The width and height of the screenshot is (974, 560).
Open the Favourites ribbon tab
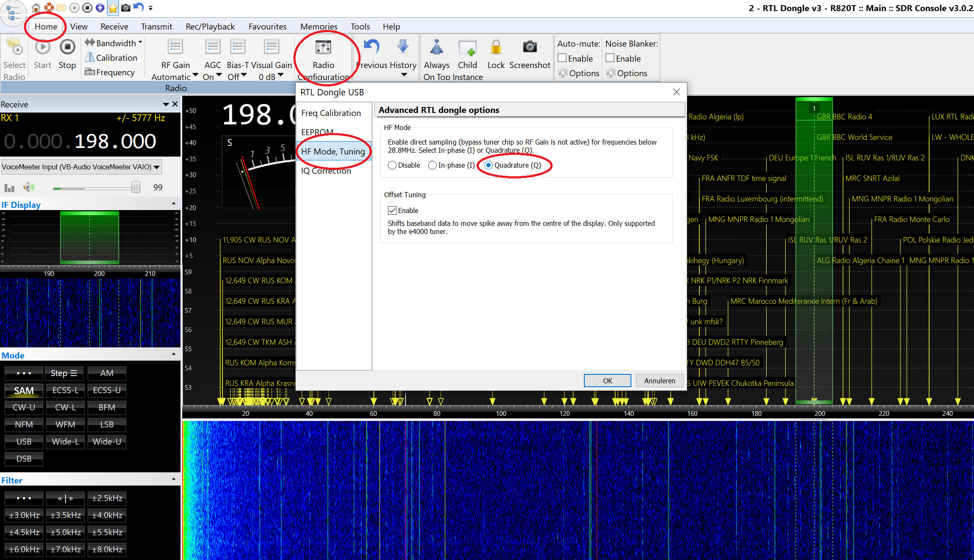click(x=267, y=27)
